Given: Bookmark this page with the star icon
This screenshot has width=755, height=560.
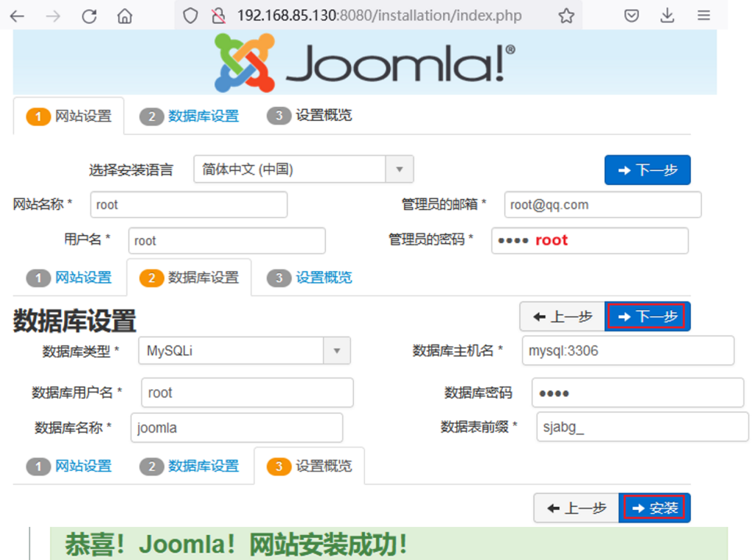Looking at the screenshot, I should click(x=566, y=16).
